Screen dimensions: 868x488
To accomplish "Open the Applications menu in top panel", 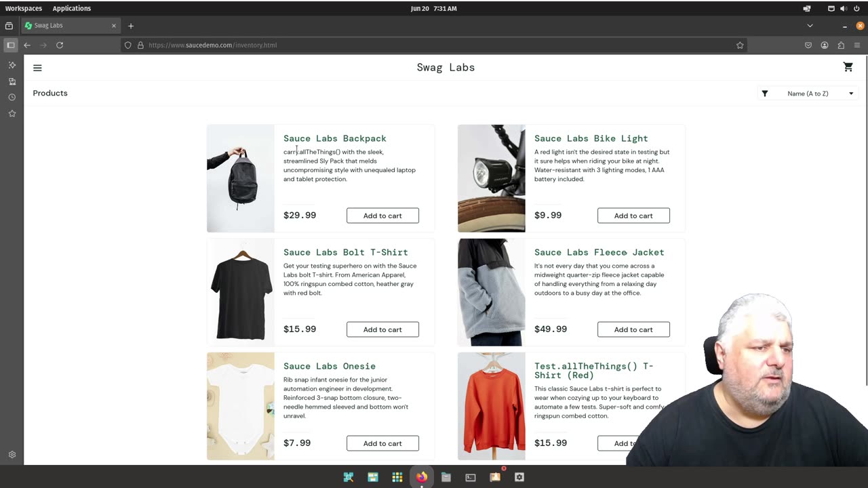I will (71, 8).
